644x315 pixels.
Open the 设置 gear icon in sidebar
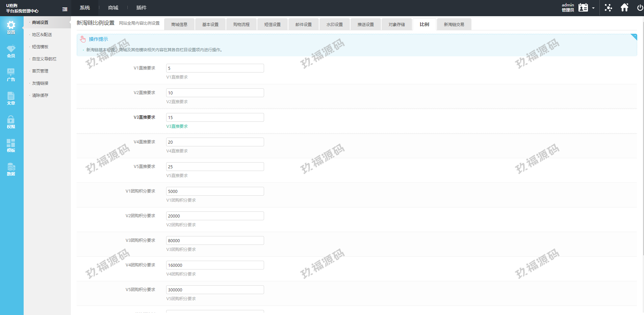[11, 27]
